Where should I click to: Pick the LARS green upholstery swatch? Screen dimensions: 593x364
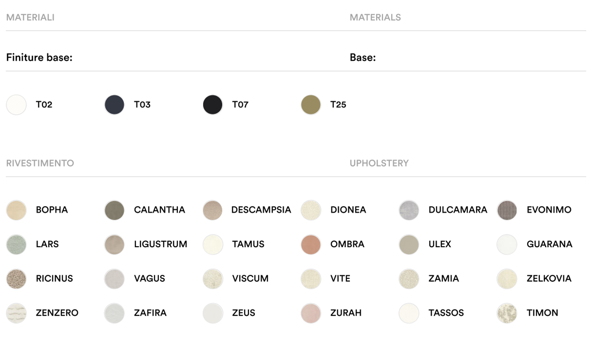click(16, 244)
